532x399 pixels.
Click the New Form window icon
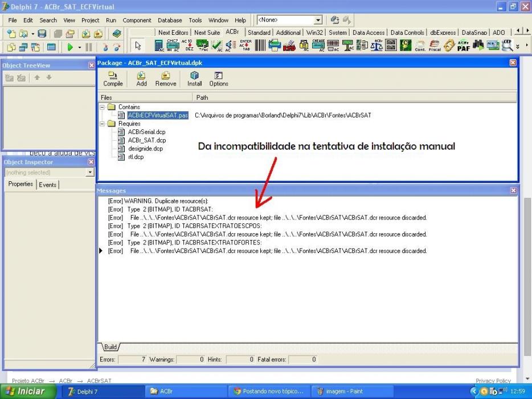pyautogui.click(x=51, y=47)
